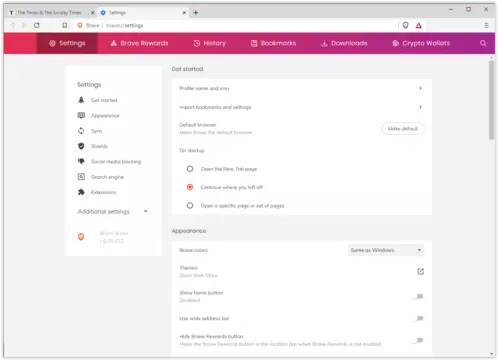Click the page vertical scrollbar thumb

491,100
